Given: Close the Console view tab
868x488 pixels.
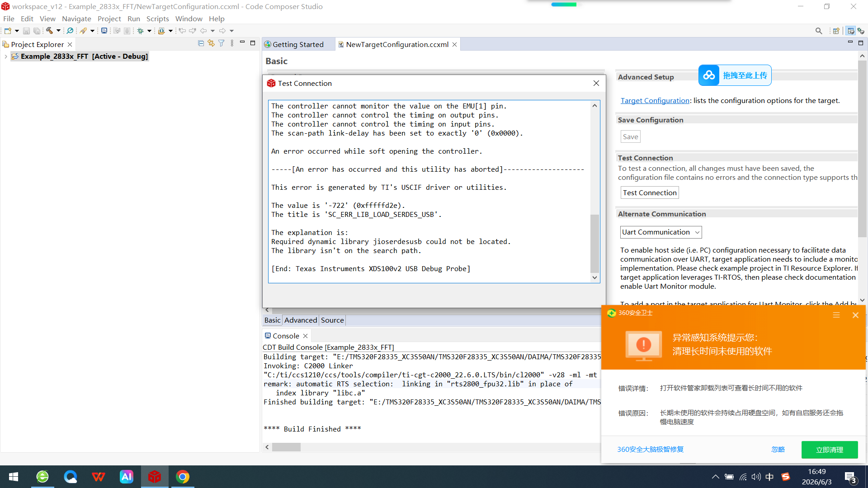Looking at the screenshot, I should click(x=306, y=336).
